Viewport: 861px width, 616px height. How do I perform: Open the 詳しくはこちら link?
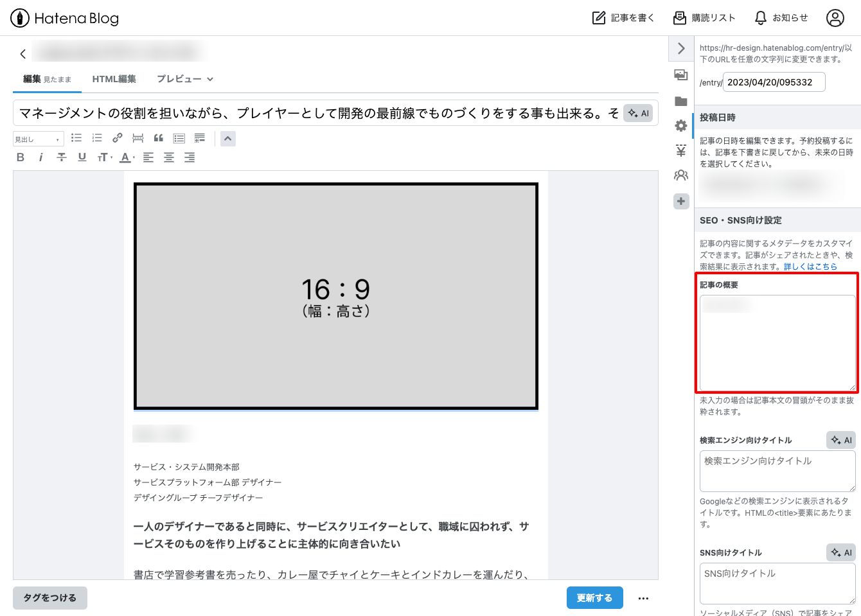coord(810,267)
